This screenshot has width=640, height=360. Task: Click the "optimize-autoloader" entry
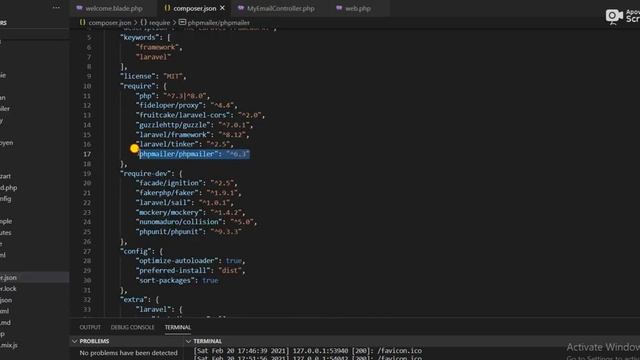(x=190, y=260)
